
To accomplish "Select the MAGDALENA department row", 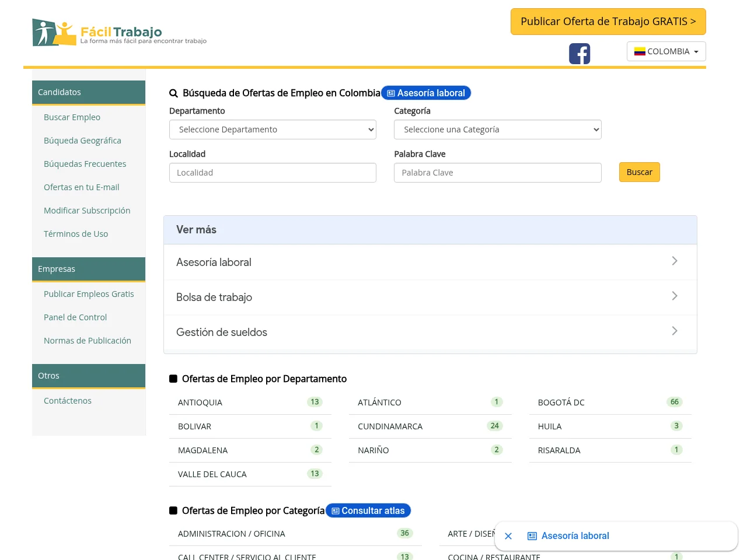I will [250, 450].
